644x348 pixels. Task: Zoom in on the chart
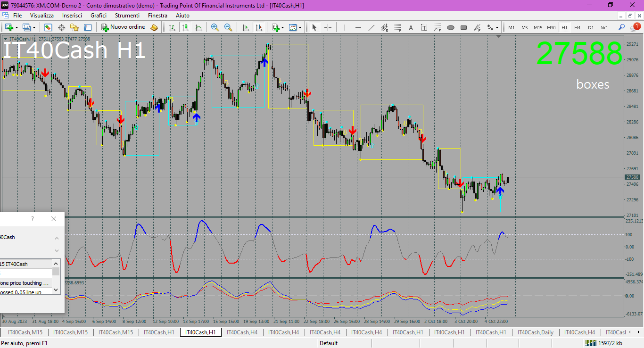pyautogui.click(x=215, y=27)
